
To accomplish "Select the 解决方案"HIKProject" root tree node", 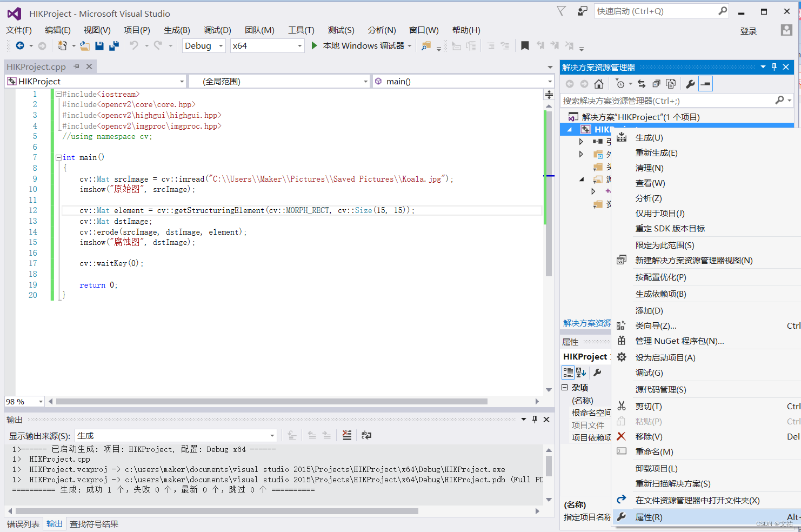I will [640, 117].
